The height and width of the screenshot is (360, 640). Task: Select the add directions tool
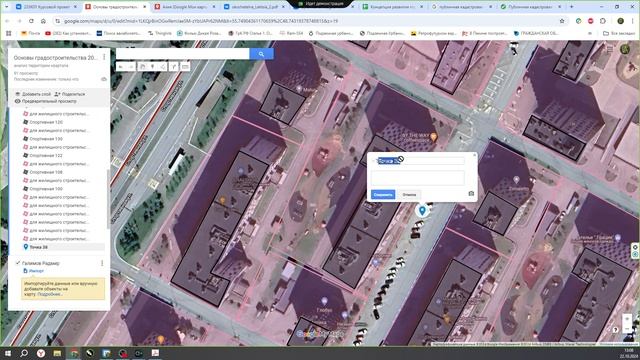(174, 67)
